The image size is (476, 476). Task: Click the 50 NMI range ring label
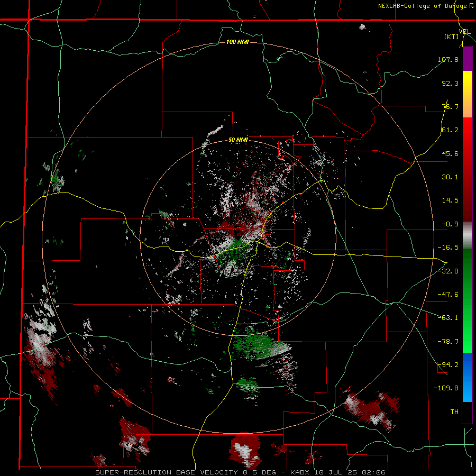pyautogui.click(x=238, y=140)
